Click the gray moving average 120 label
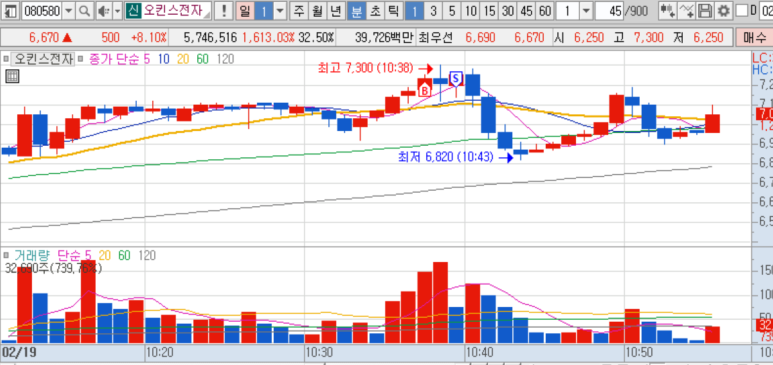 tap(225, 59)
